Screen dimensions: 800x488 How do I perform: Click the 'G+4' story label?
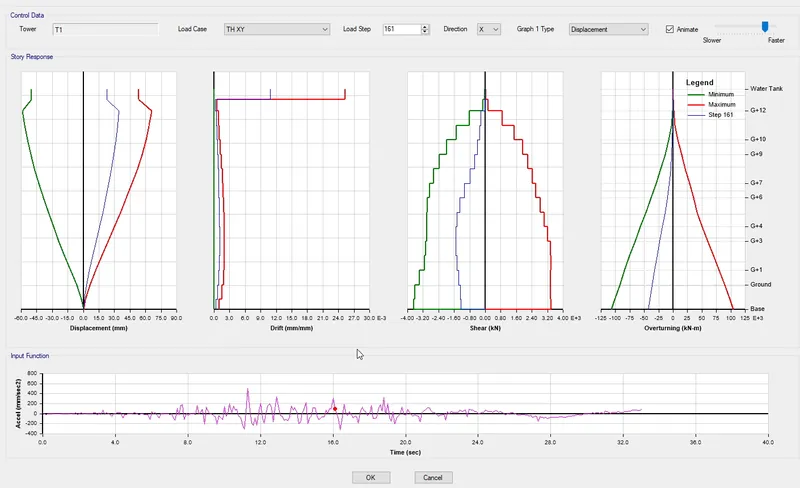(756, 226)
